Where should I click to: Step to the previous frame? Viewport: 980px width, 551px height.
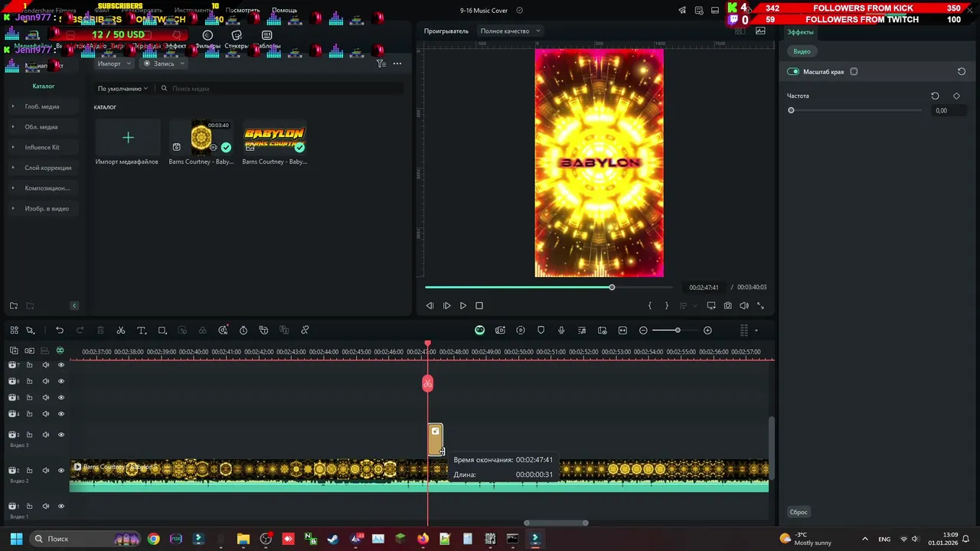tap(430, 305)
